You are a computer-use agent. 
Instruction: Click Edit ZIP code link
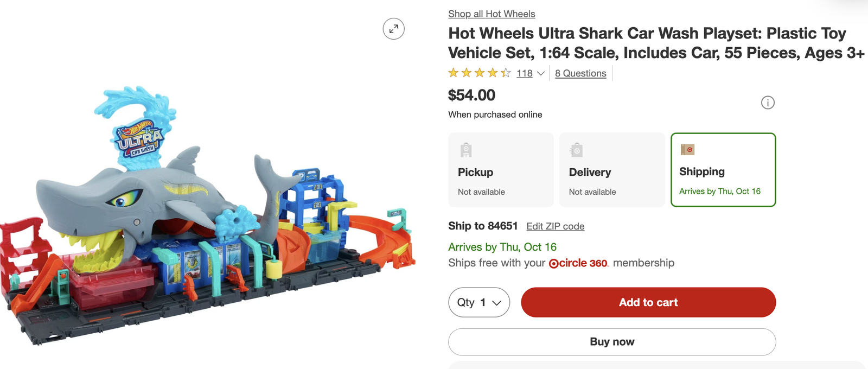(555, 226)
